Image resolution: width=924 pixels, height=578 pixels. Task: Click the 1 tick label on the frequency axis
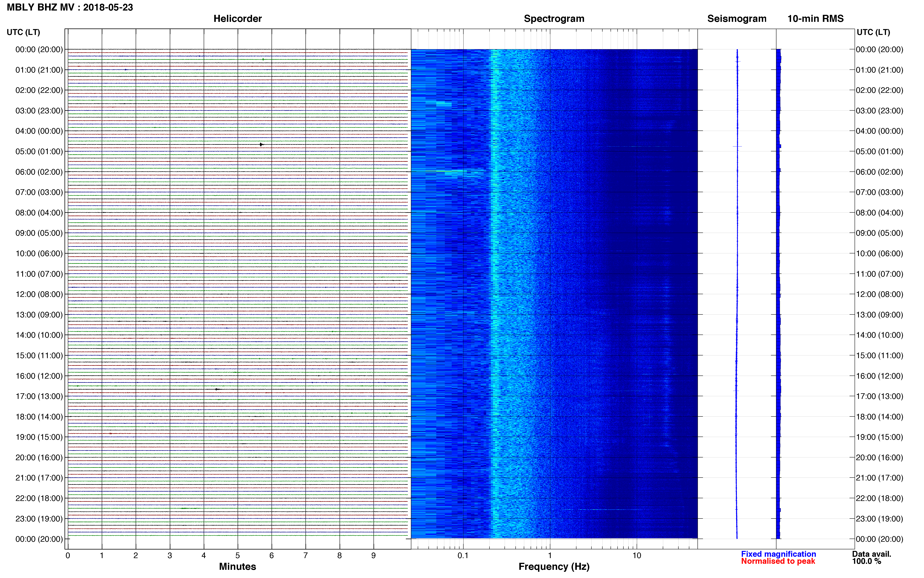click(550, 555)
